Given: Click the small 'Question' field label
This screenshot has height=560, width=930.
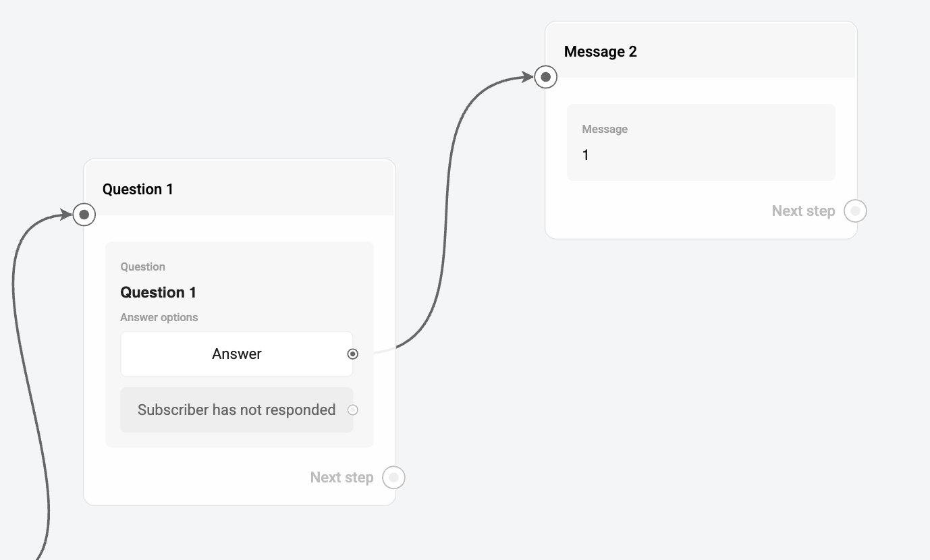Looking at the screenshot, I should point(142,267).
